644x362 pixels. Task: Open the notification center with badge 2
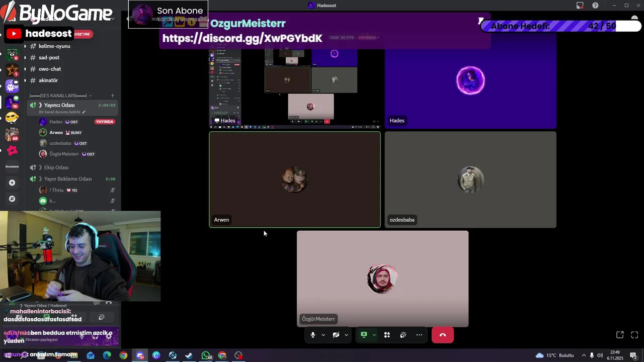[634, 355]
